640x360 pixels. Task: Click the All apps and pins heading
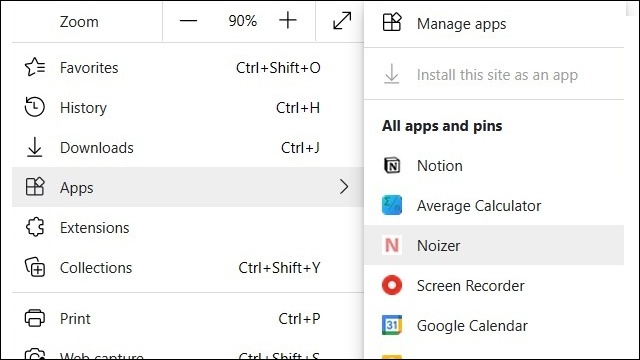coord(442,126)
